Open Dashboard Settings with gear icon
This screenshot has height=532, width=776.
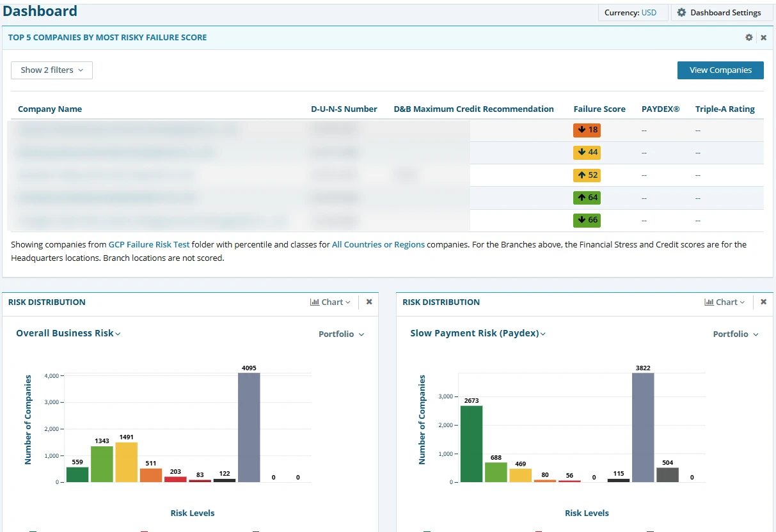point(718,13)
